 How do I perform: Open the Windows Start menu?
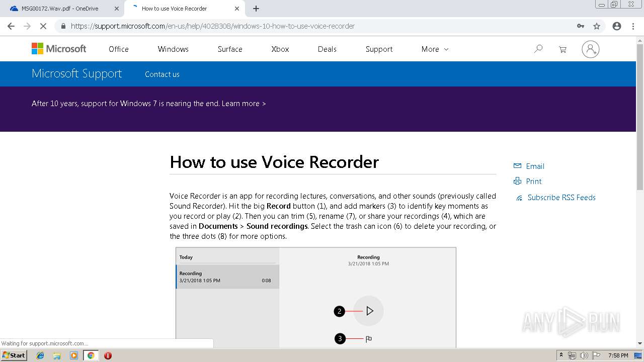pyautogui.click(x=14, y=355)
